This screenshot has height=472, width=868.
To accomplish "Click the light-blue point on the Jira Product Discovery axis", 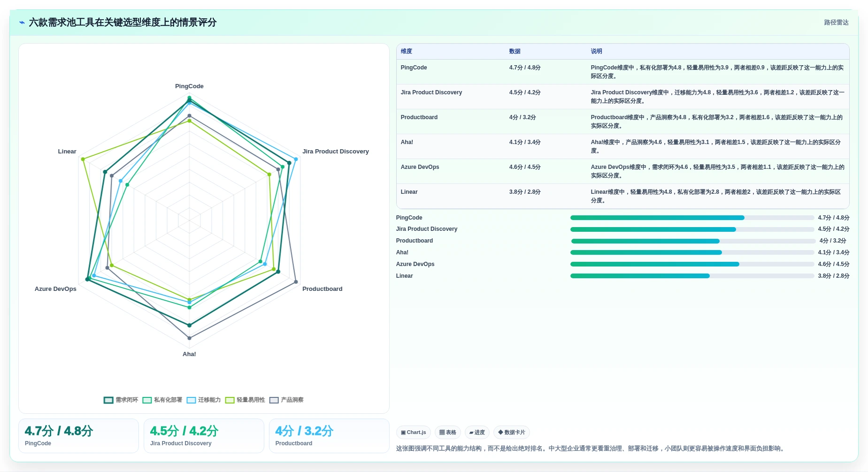I will point(296,159).
